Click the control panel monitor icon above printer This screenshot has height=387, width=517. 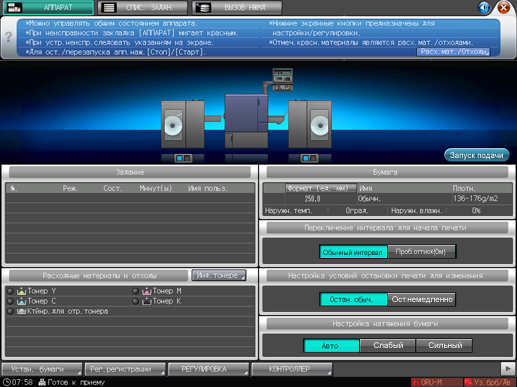click(283, 79)
